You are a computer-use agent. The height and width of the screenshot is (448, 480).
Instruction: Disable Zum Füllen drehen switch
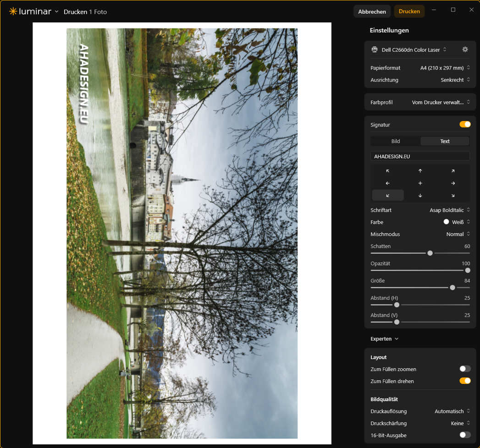click(x=465, y=381)
